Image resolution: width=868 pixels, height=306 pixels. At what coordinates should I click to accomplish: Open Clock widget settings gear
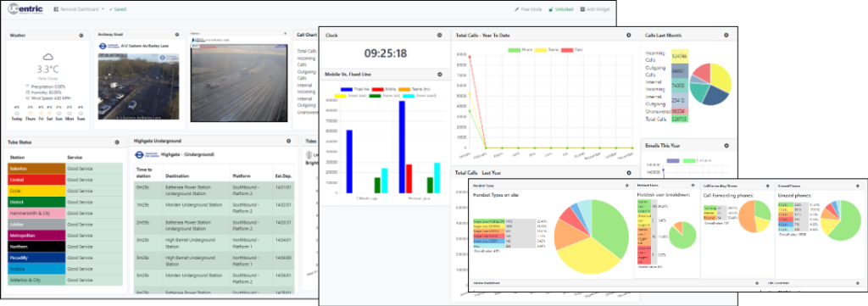pyautogui.click(x=440, y=35)
